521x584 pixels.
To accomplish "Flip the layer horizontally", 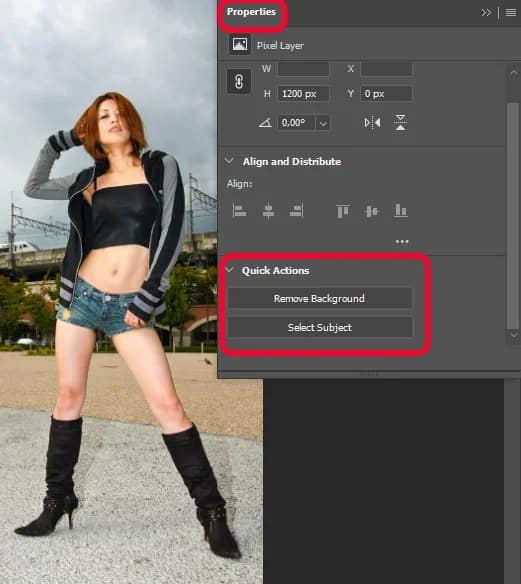I will [x=372, y=123].
